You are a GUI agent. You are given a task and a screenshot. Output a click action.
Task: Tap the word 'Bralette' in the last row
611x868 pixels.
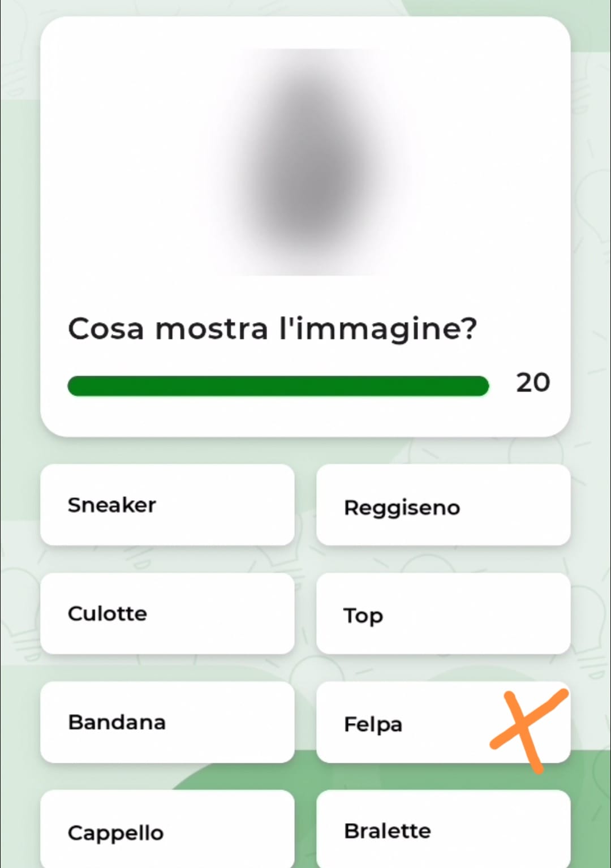point(388,831)
